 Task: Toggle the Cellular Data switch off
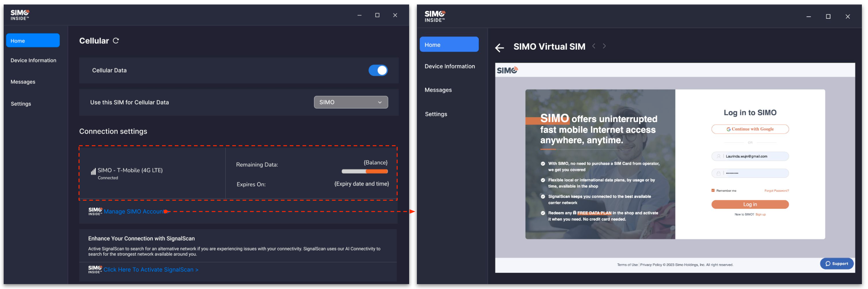378,70
